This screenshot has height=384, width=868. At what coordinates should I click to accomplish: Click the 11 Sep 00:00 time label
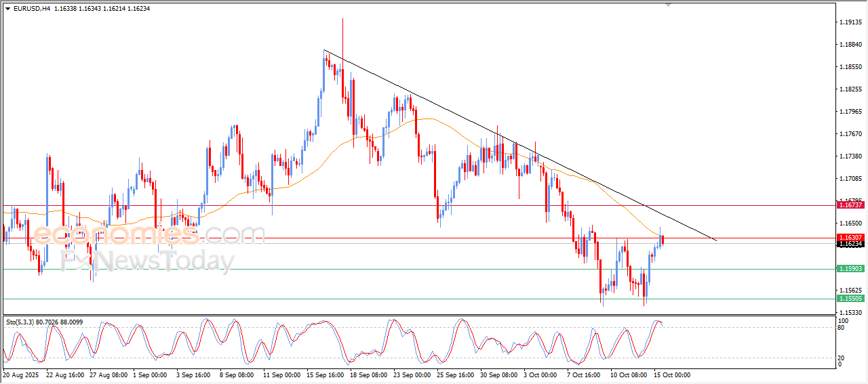click(x=282, y=375)
